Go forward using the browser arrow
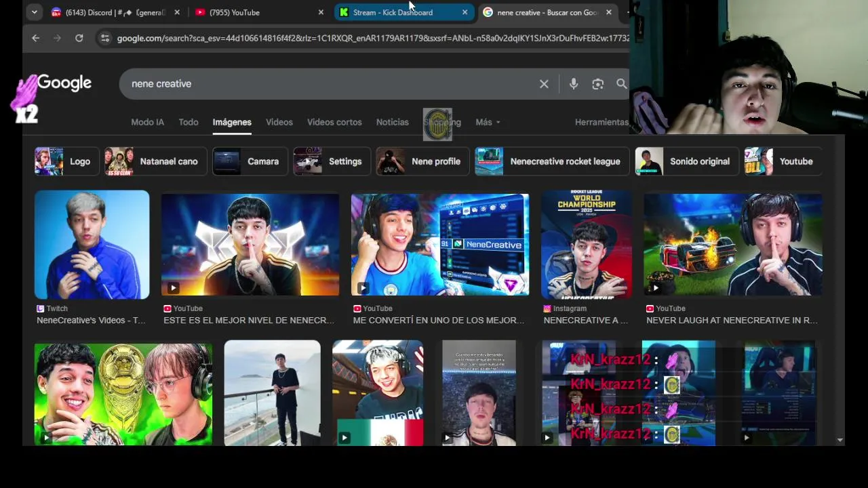 click(58, 39)
